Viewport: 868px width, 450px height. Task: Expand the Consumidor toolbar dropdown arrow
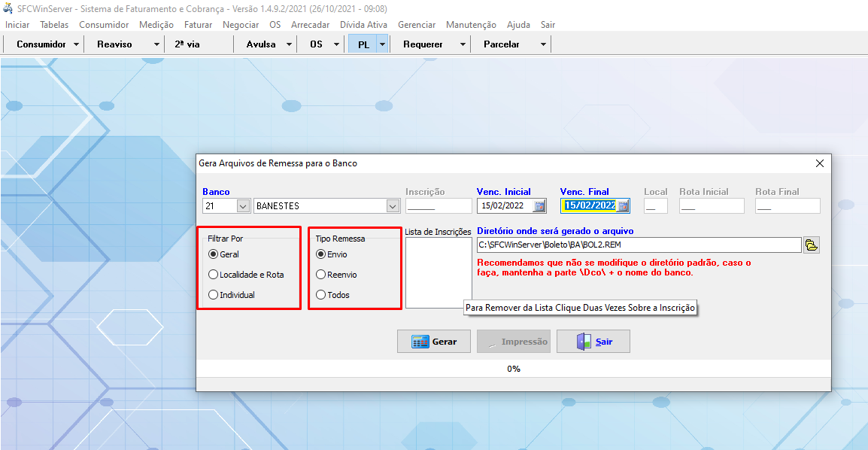[x=76, y=44]
